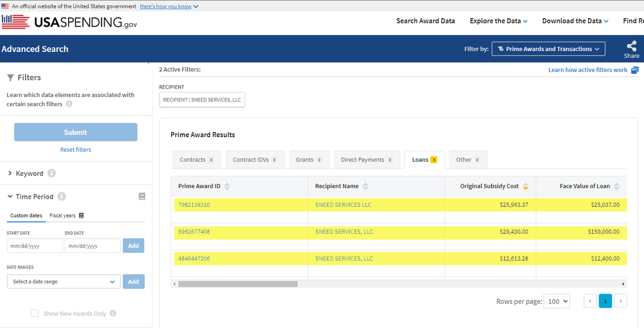The height and width of the screenshot is (328, 644).
Task: Switch to Contract IDVs tab
Action: (254, 160)
